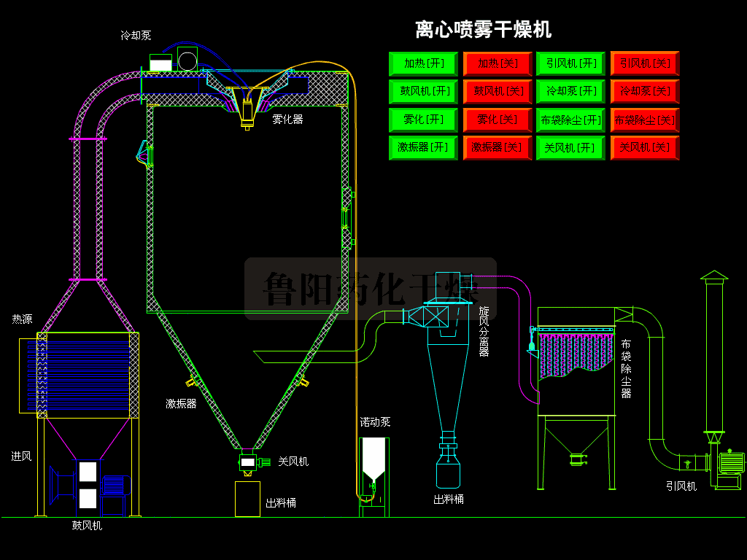Disable 雾化 with the red button
Image resolution: width=747 pixels, height=560 pixels.
[498, 120]
